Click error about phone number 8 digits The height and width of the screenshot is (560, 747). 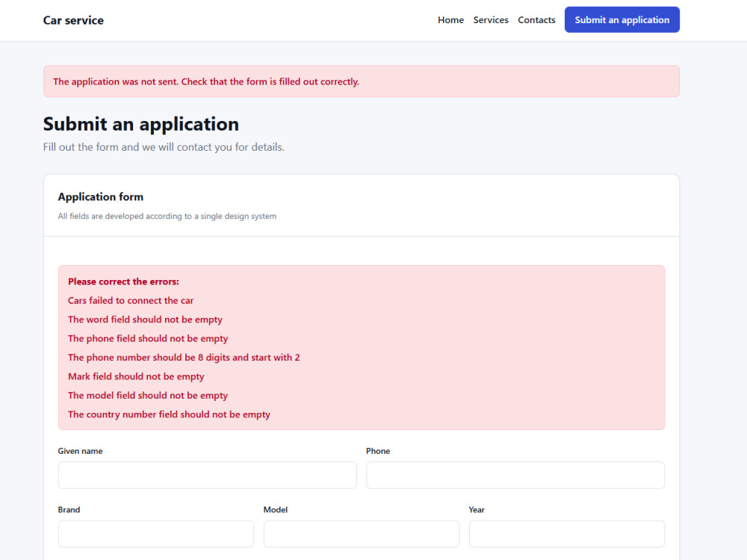coord(184,358)
